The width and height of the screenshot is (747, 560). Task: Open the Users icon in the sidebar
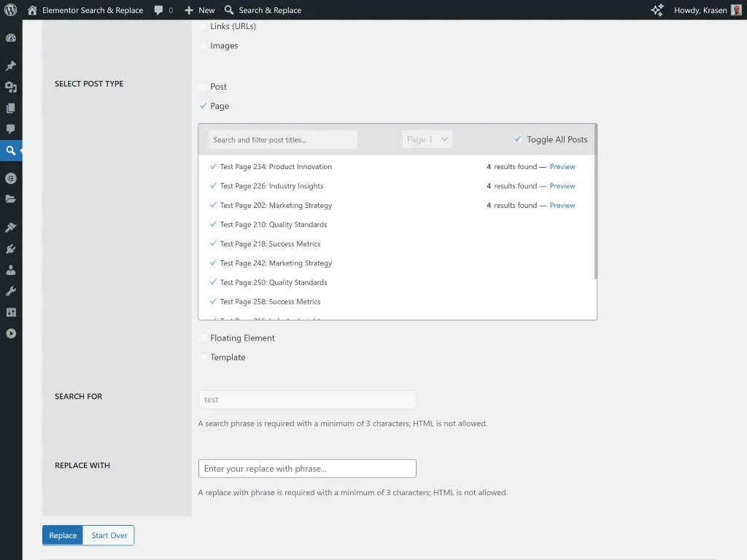click(12, 270)
